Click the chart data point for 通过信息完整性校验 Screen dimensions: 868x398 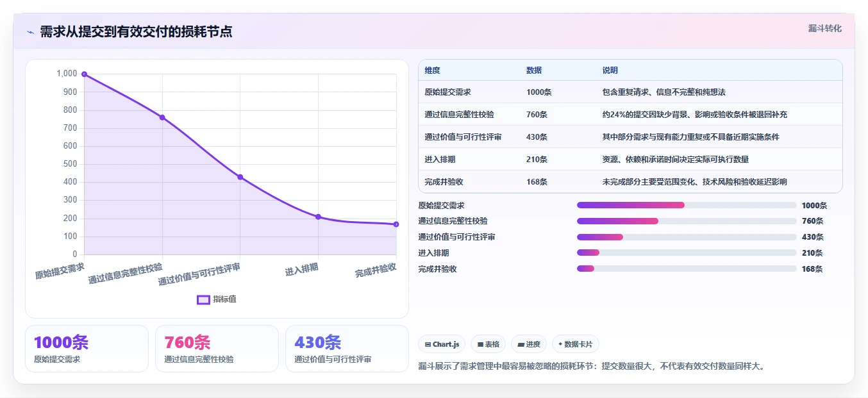[x=162, y=117]
